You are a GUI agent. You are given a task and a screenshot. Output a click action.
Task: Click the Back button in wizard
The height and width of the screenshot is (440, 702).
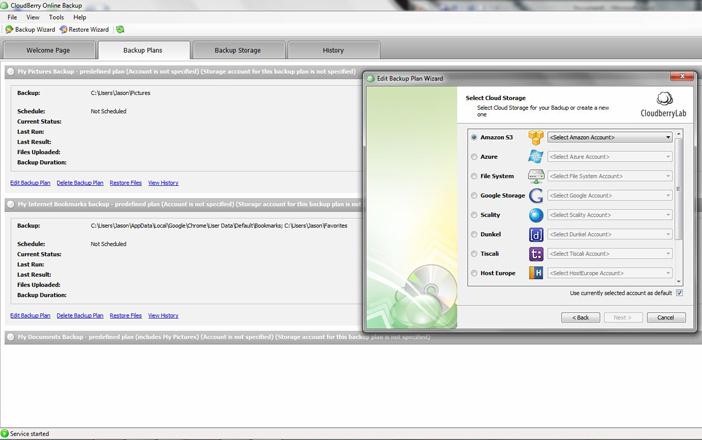point(581,317)
